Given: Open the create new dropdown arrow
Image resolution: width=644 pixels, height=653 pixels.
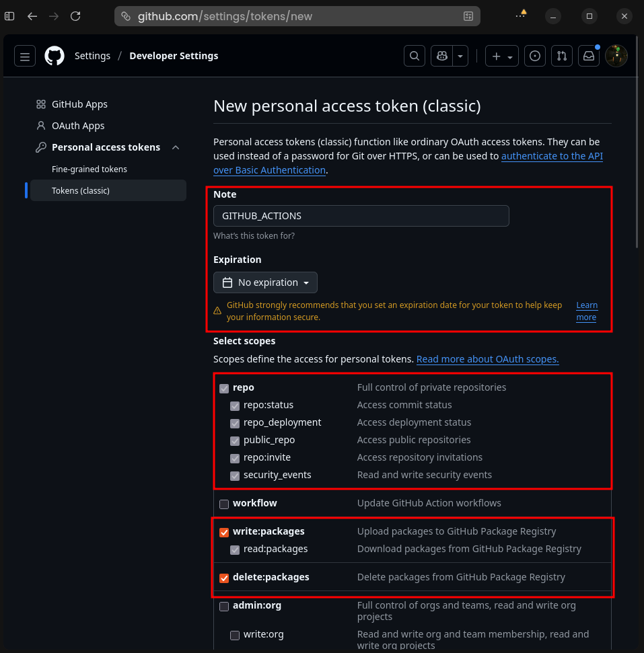Looking at the screenshot, I should coord(509,56).
